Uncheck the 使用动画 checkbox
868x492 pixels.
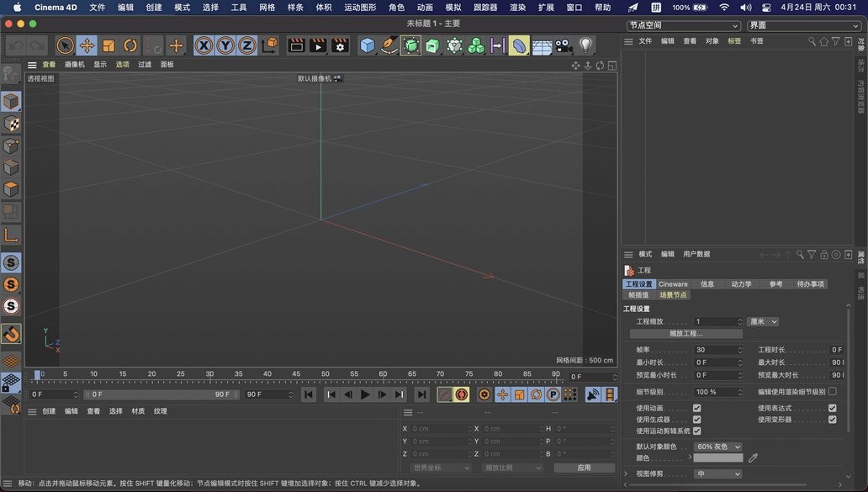[x=696, y=408]
